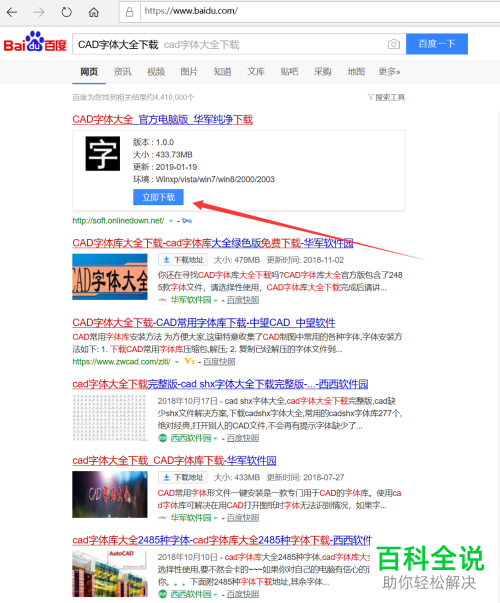Image resolution: width=500 pixels, height=603 pixels.
Task: Expand 华军软件园 dropdown under 479MB result
Action: click(x=215, y=300)
